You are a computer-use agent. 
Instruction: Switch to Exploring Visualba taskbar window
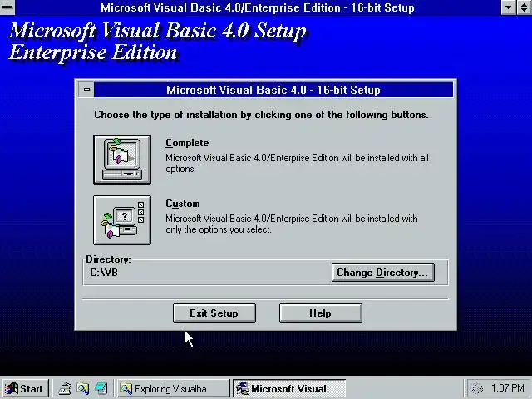[174, 388]
